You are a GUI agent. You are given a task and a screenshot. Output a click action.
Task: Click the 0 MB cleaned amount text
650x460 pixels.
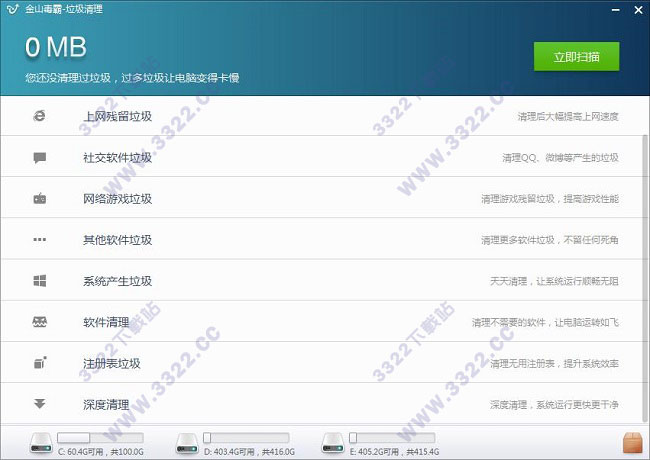click(56, 47)
